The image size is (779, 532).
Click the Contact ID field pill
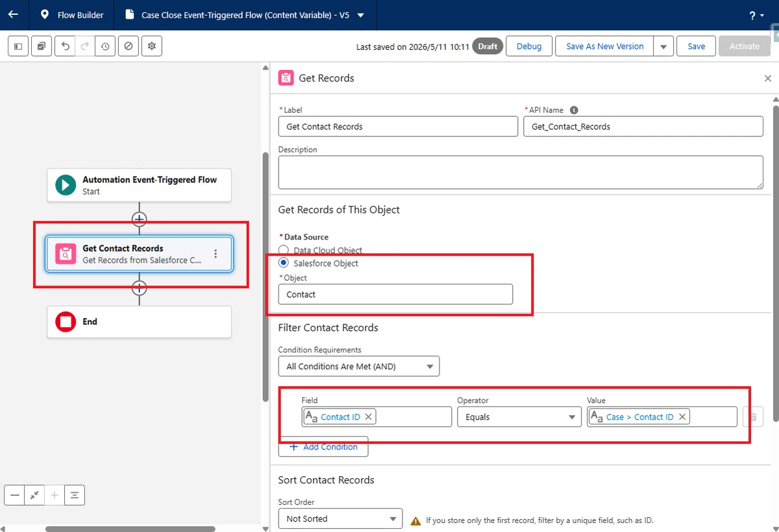point(340,417)
